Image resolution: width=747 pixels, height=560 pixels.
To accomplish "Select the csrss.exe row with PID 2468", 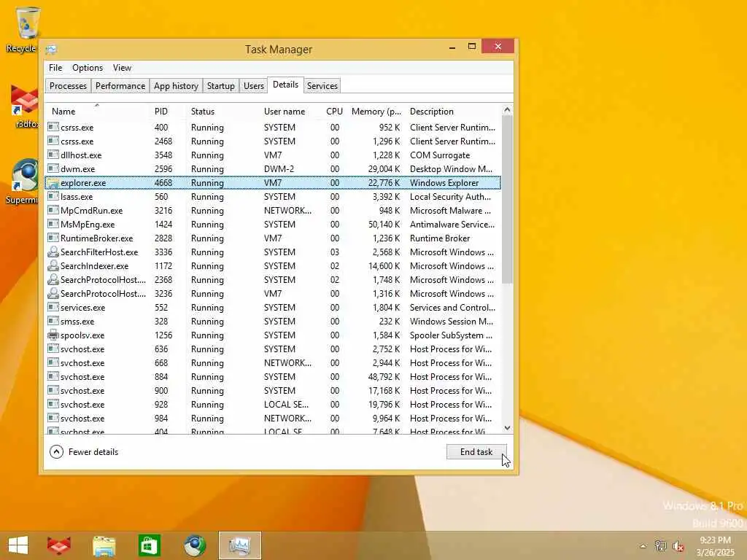I will (273, 141).
